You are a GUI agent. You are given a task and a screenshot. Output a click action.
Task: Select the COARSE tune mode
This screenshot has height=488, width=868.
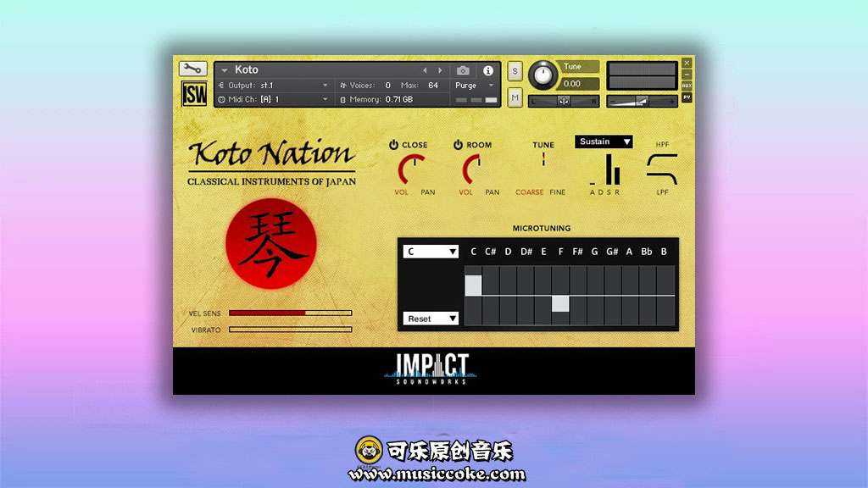(x=529, y=192)
